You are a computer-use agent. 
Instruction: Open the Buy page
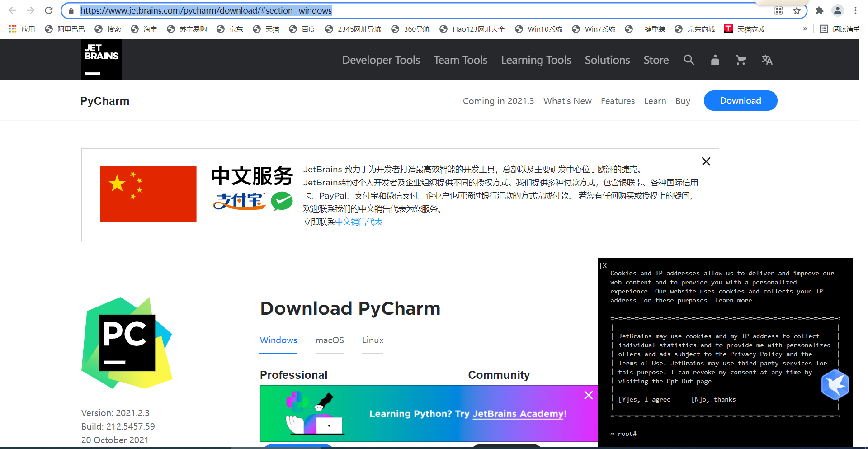pos(683,101)
